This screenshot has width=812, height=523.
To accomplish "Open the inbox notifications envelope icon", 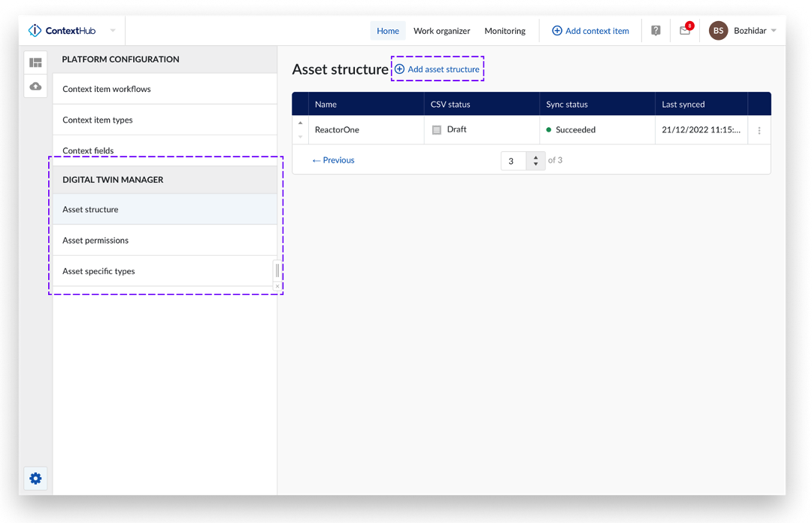I will pos(684,31).
